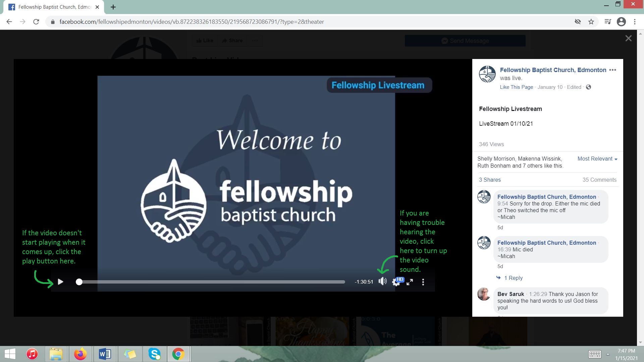Click the Happy Thanksgiving video thumbnail
The height and width of the screenshot is (362, 644).
[312, 331]
